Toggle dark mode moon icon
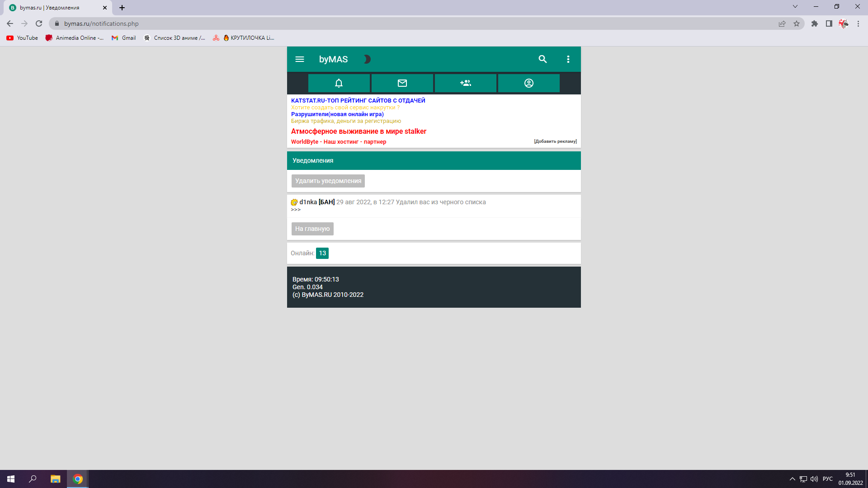The width and height of the screenshot is (868, 488). pyautogui.click(x=367, y=59)
